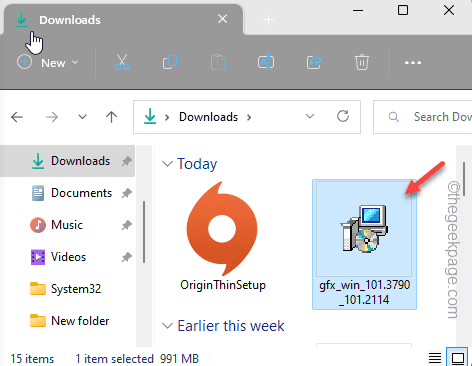
Task: Open recent locations dropdown chevron
Action: pyautogui.click(x=82, y=117)
